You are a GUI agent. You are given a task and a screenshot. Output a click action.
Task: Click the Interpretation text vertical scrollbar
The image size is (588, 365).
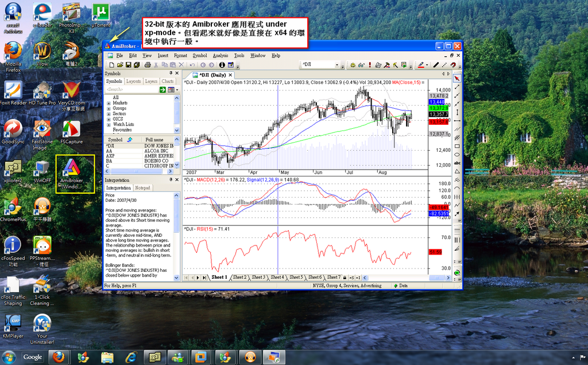(177, 237)
